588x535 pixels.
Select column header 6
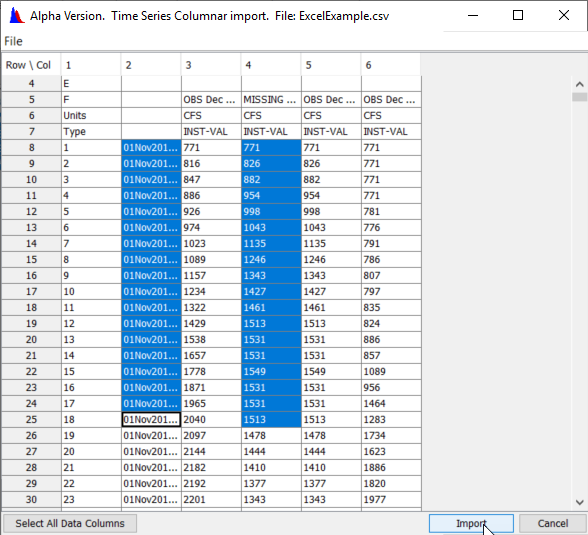tap(391, 65)
